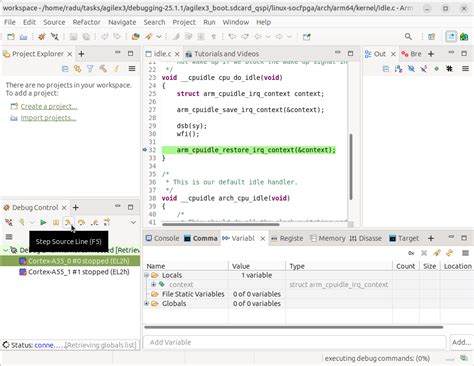Open the File menu

[10, 22]
